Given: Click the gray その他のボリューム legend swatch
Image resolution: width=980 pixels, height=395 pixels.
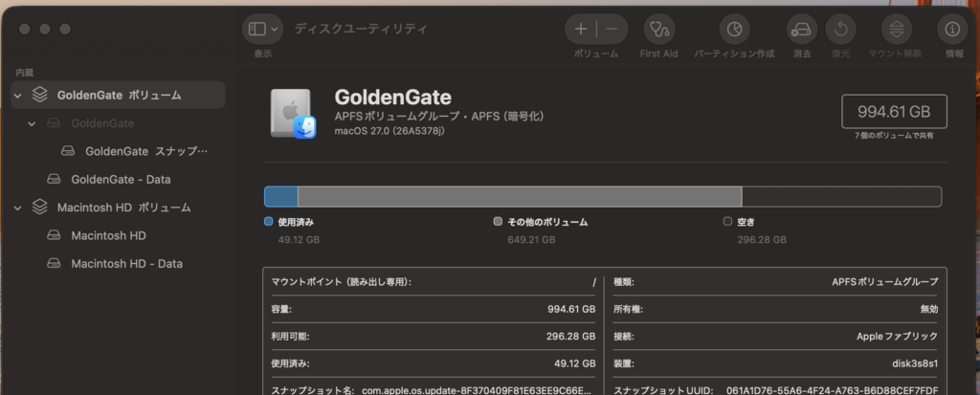Looking at the screenshot, I should (498, 221).
